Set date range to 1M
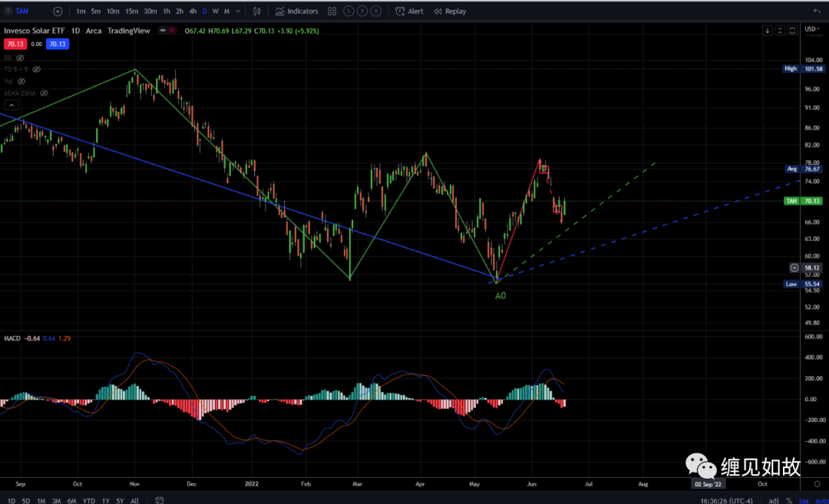The height and width of the screenshot is (504, 829). [41, 500]
